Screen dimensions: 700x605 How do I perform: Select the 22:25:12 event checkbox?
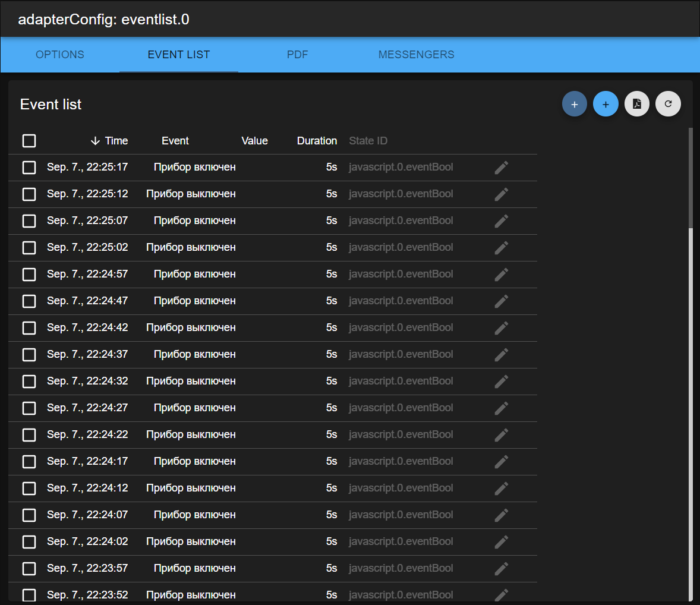[29, 194]
